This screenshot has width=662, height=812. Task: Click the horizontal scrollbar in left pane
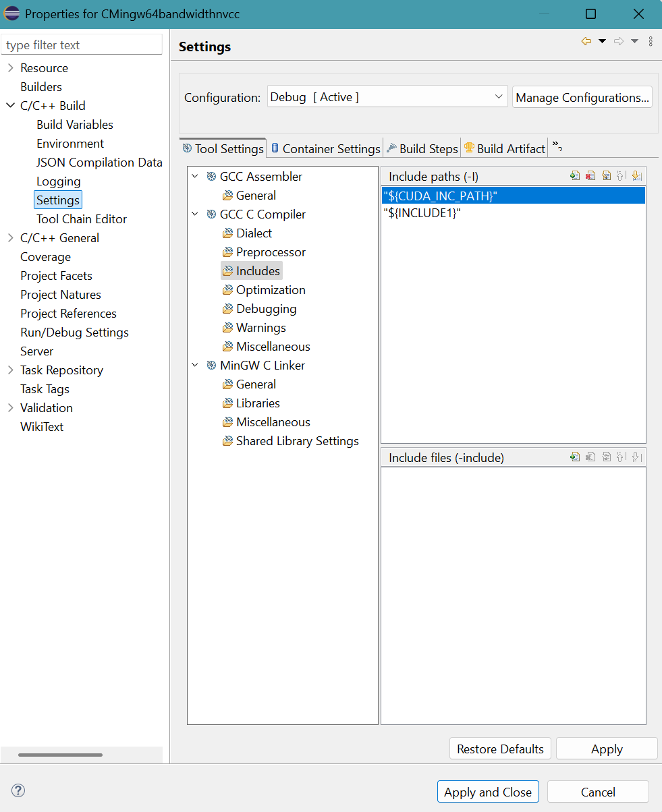[61, 755]
